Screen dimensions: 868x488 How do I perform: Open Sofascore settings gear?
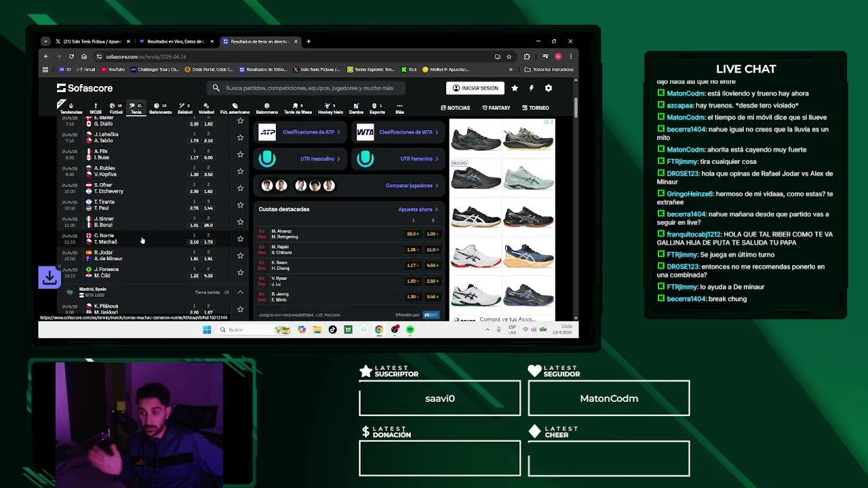[549, 88]
